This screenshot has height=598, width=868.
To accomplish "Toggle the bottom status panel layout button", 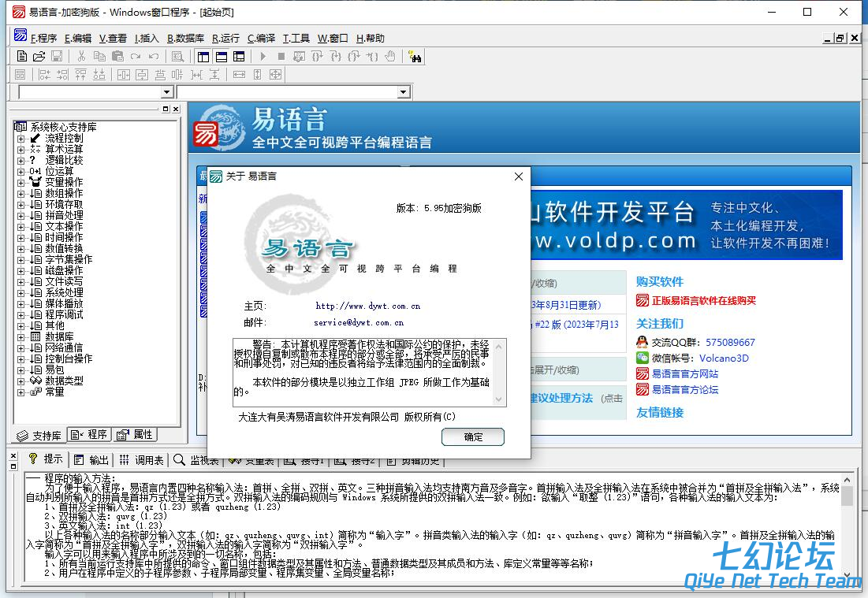I will coord(222,57).
